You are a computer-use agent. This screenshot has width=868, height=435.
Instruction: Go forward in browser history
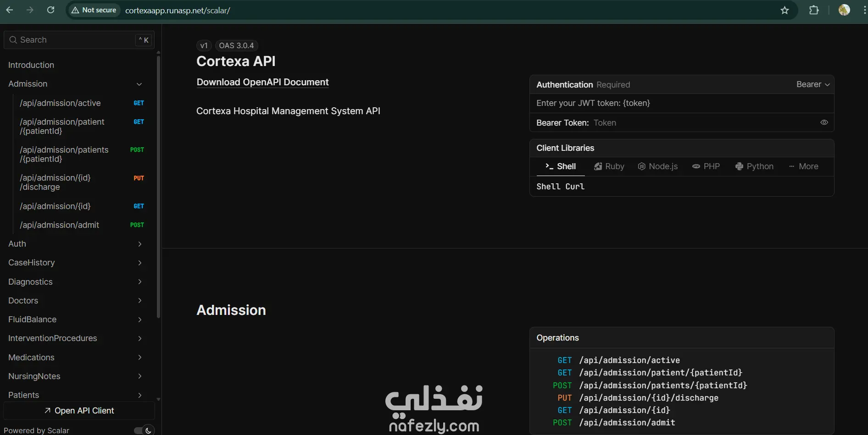tap(30, 10)
